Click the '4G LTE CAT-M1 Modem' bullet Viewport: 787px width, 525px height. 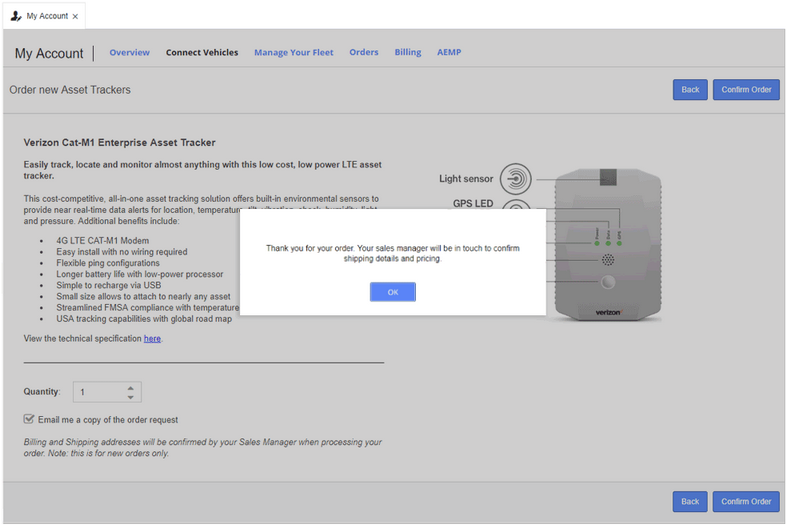pyautogui.click(x=102, y=241)
